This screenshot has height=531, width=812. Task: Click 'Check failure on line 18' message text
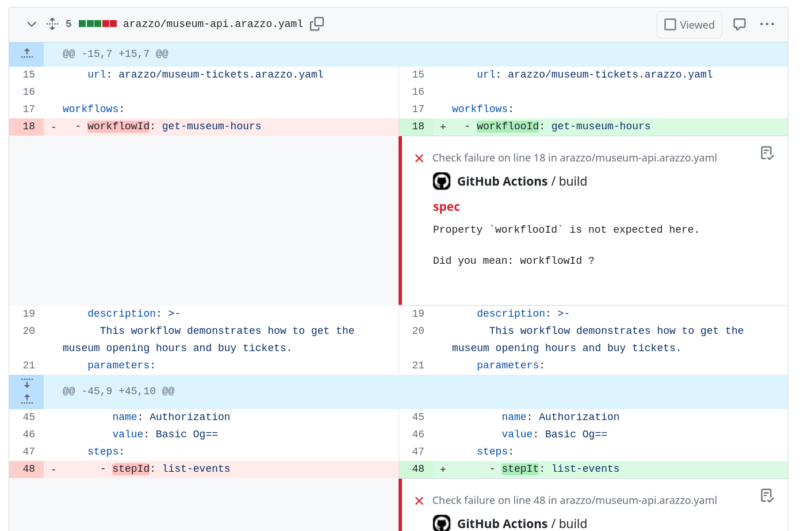(574, 158)
